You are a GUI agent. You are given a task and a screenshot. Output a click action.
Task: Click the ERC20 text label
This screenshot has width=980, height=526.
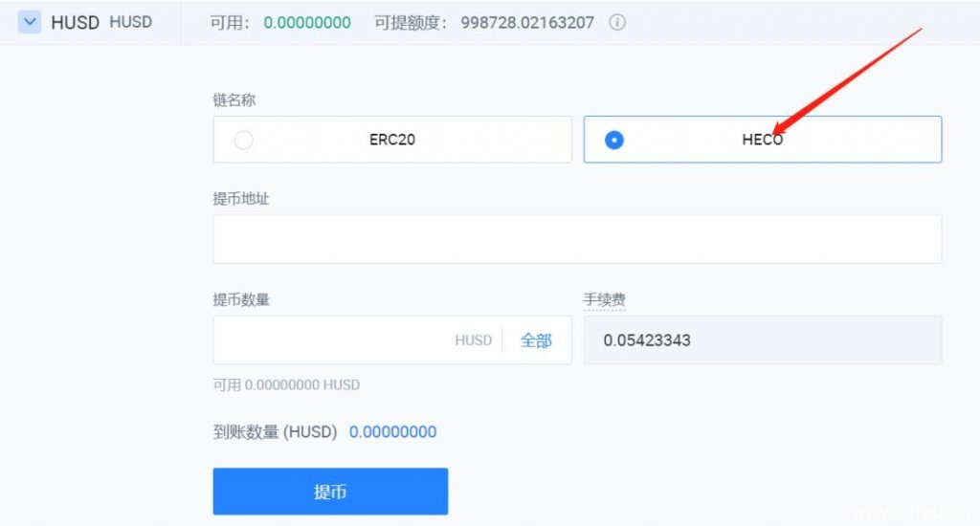click(392, 140)
